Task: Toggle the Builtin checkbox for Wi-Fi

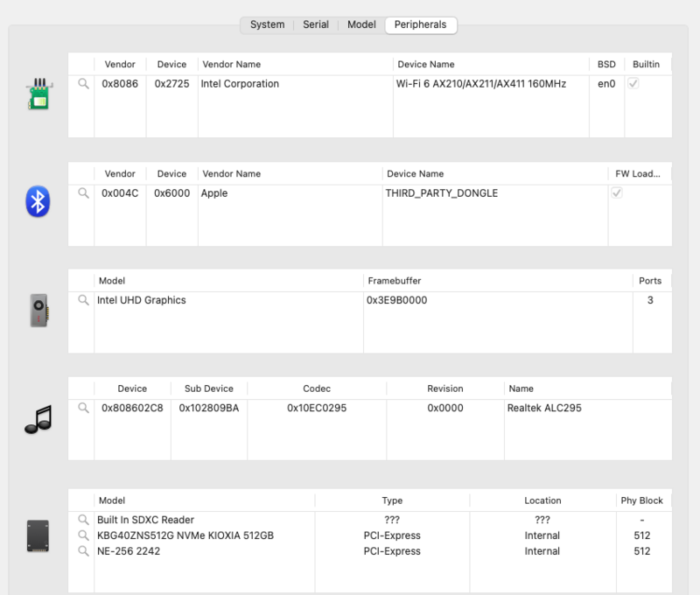Action: tap(633, 84)
